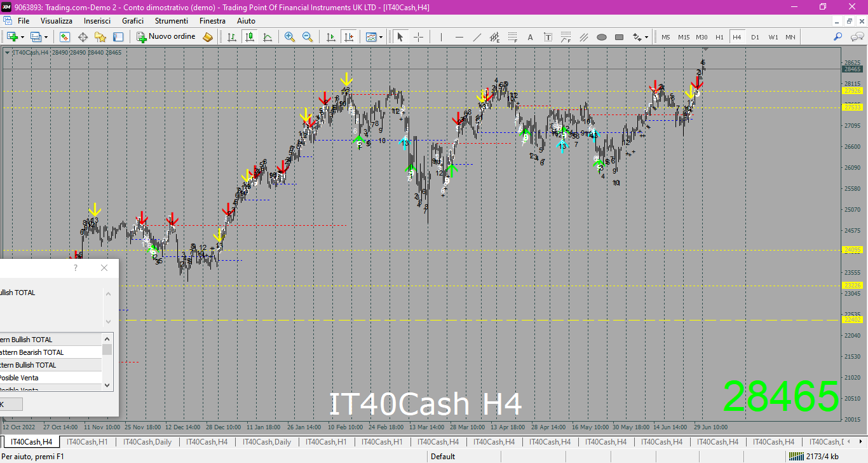This screenshot has width=868, height=463.
Task: Open the profiles toolbar icon
Action: 36,37
